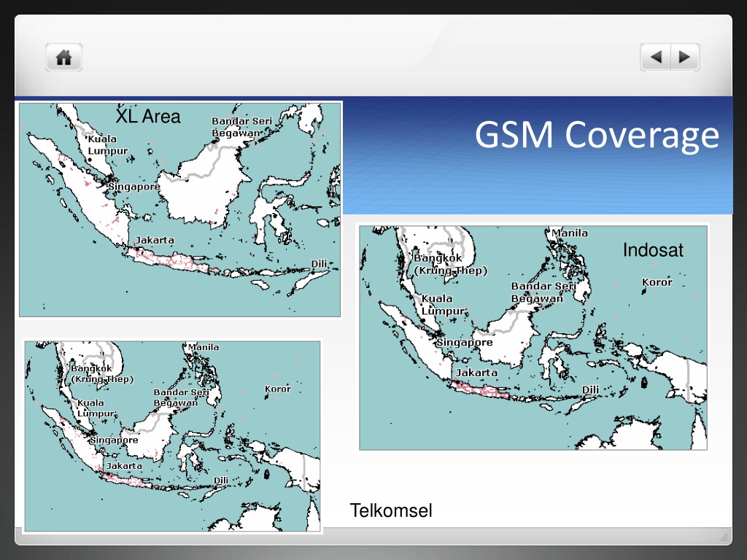Click 'Manila' label on Telkomsel map

point(204,347)
